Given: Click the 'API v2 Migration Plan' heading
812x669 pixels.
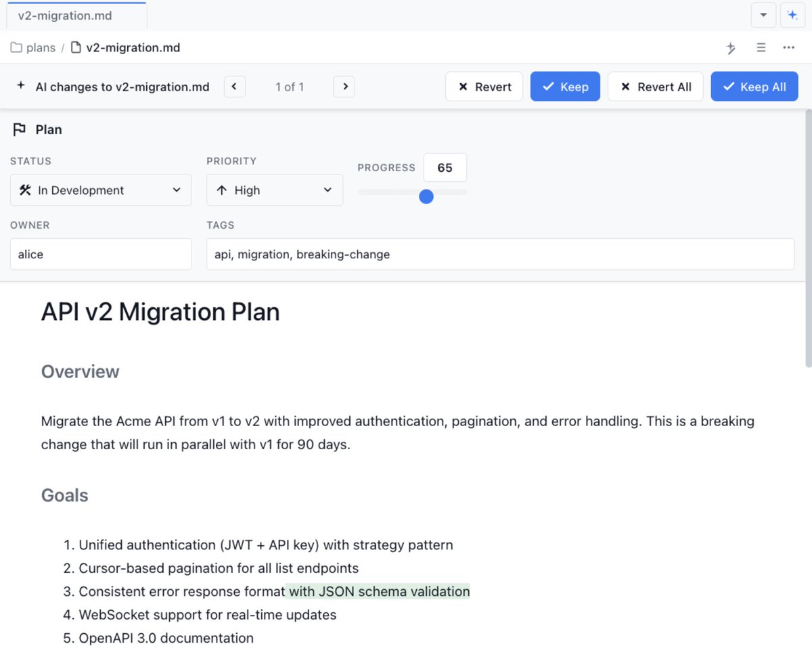Looking at the screenshot, I should click(160, 312).
